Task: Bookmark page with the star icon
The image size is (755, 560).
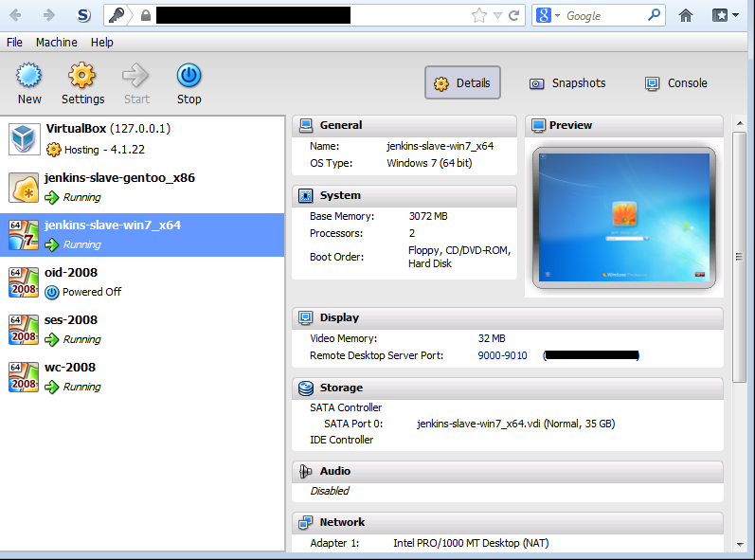Action: coord(479,16)
